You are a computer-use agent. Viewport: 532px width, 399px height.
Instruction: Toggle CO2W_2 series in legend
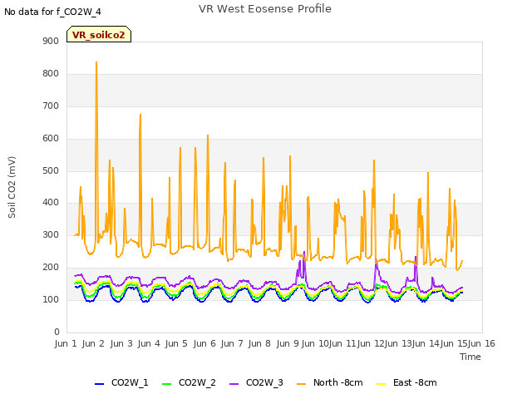(x=189, y=382)
